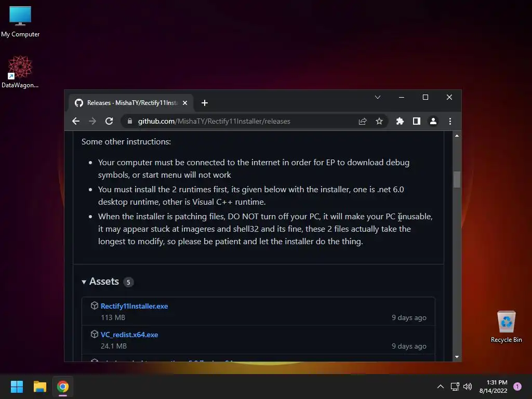Image resolution: width=532 pixels, height=399 pixels.
Task: Click the package icon beside VC_redist.x64.exe
Action: [95, 334]
